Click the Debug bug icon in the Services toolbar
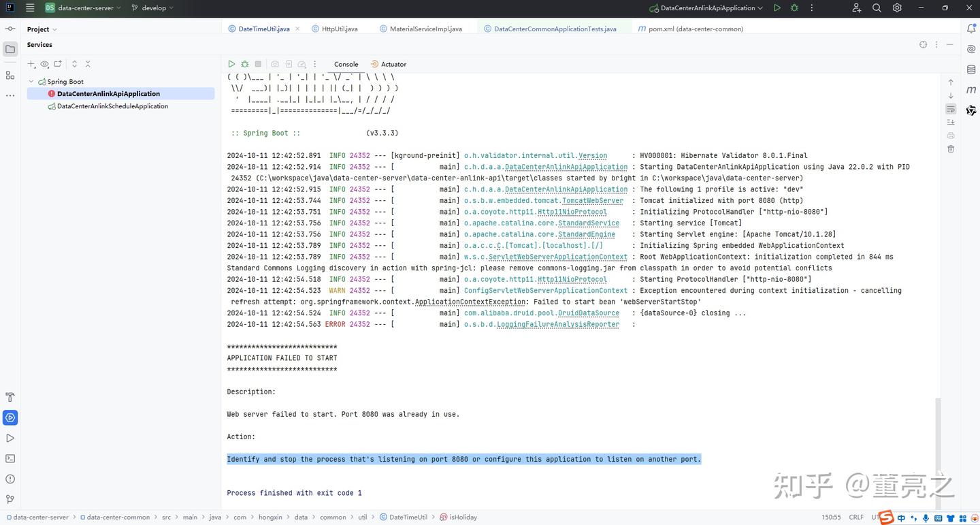Viewport: 980px width, 525px height. point(245,64)
